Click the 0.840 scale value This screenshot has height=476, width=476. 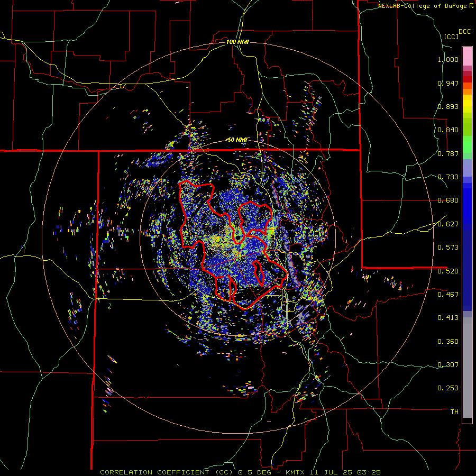pos(448,130)
